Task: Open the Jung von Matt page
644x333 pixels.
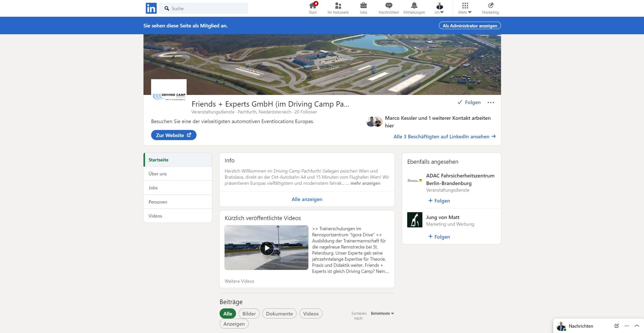Action: (443, 217)
